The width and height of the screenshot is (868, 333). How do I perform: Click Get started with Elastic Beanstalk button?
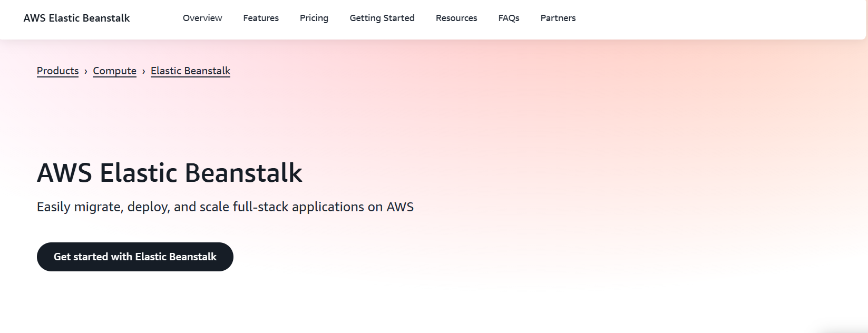(x=135, y=257)
